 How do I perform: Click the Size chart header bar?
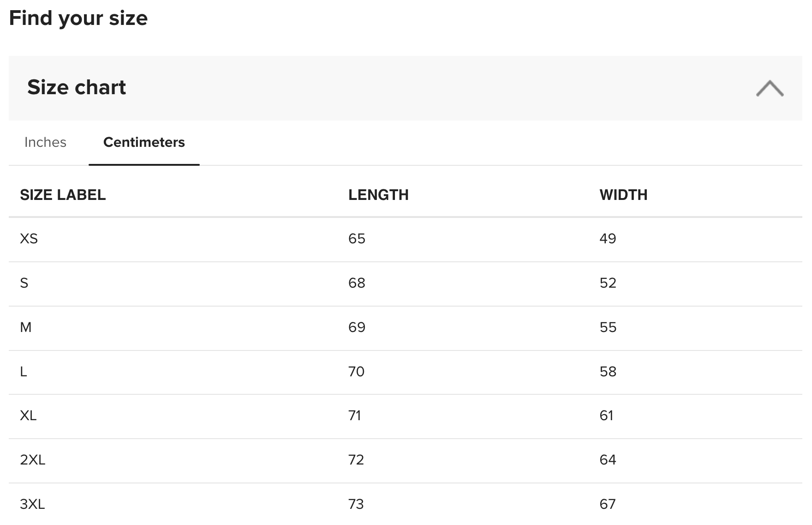405,88
